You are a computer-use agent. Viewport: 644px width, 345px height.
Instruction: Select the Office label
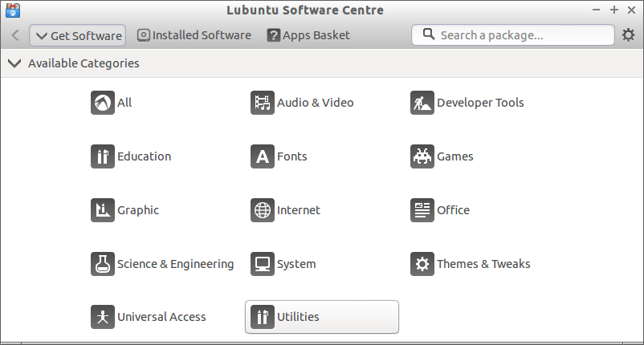(453, 210)
